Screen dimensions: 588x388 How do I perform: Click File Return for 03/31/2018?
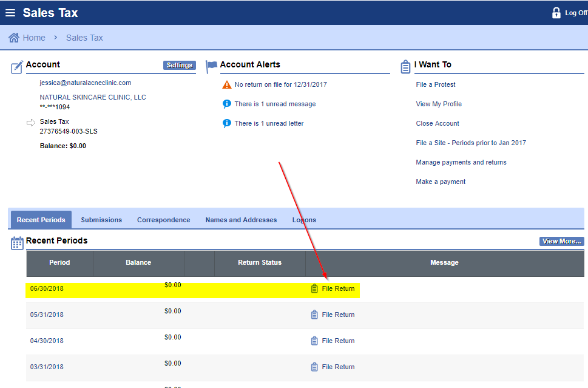338,367
